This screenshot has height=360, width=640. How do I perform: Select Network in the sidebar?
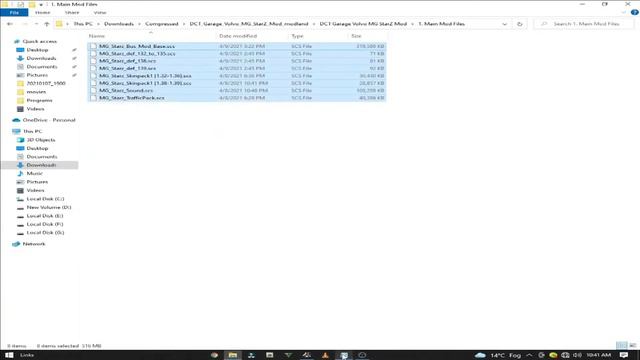click(x=34, y=244)
